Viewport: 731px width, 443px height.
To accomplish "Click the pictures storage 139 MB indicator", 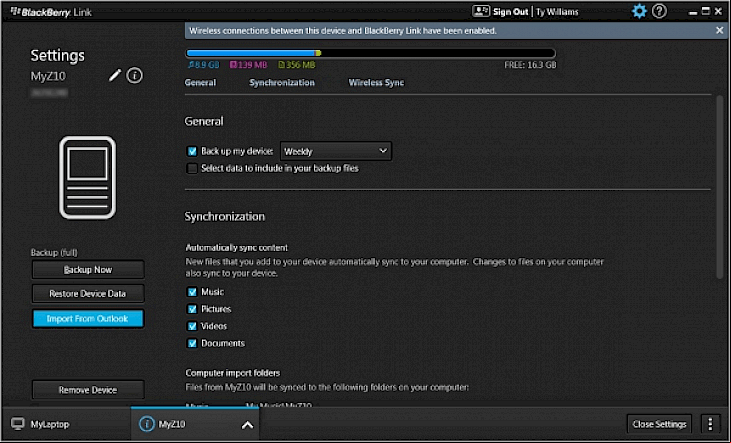I will tap(248, 65).
